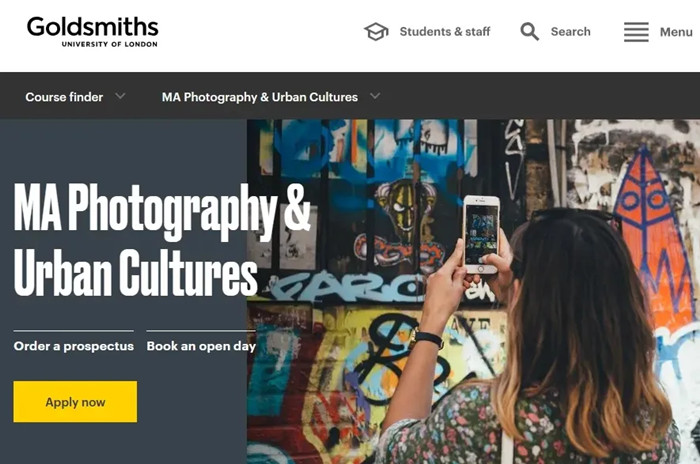Viewport: 700px width, 464px height.
Task: Select Course finder in the navigation bar
Action: (x=64, y=97)
